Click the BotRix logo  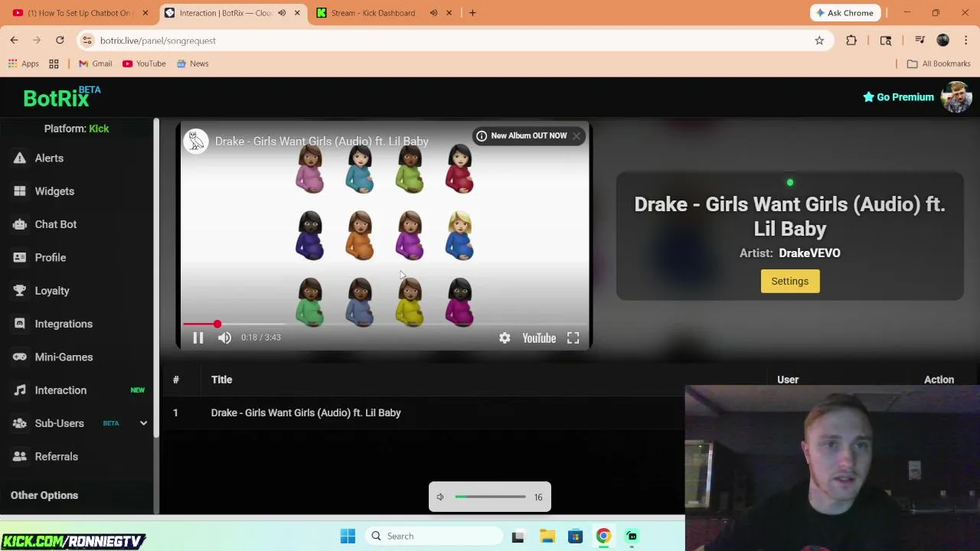(61, 97)
